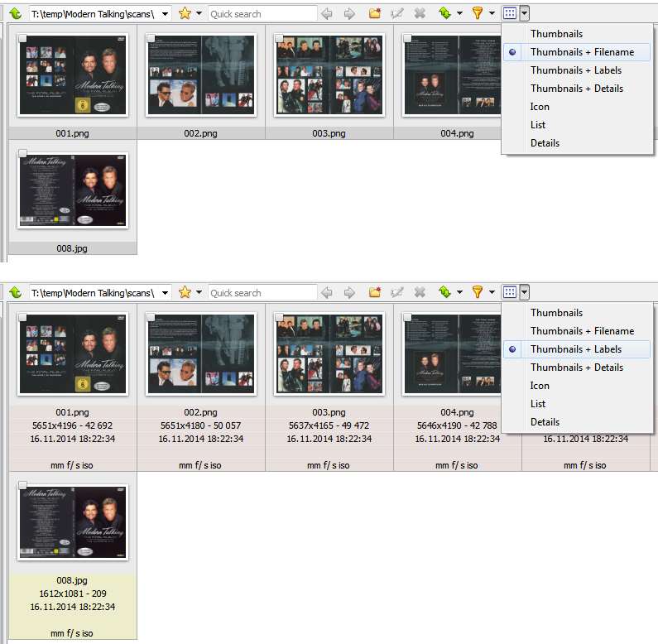Open favorites star in upper panel toolbar
Image resolution: width=658 pixels, height=644 pixels.
point(185,13)
